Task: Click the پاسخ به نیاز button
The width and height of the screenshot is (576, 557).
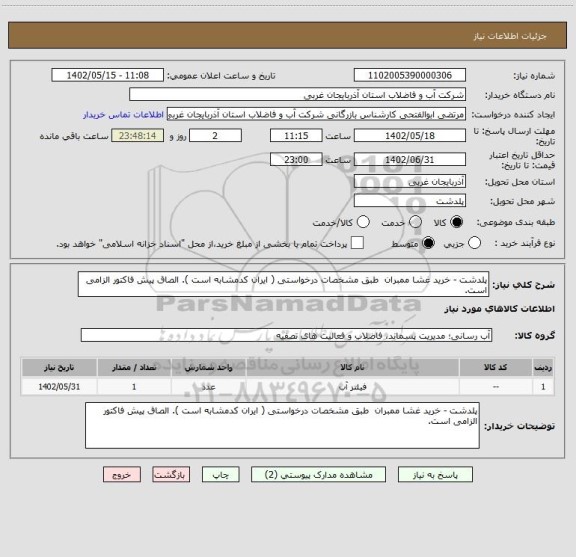Action: [x=435, y=475]
